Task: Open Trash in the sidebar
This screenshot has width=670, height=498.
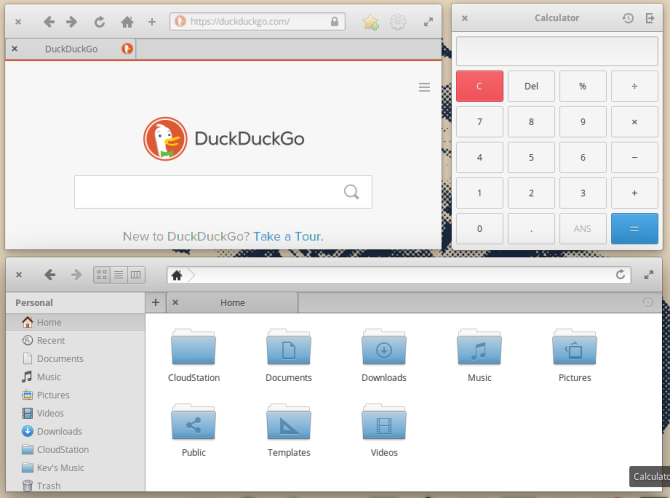Action: click(76, 486)
